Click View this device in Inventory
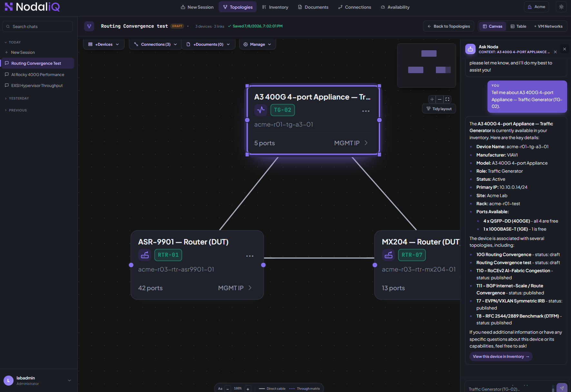The image size is (571, 392). (501, 357)
